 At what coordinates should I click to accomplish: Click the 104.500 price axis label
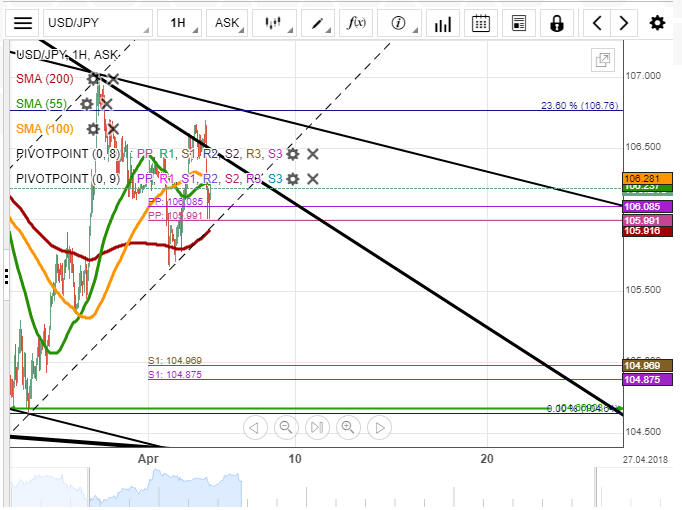643,432
